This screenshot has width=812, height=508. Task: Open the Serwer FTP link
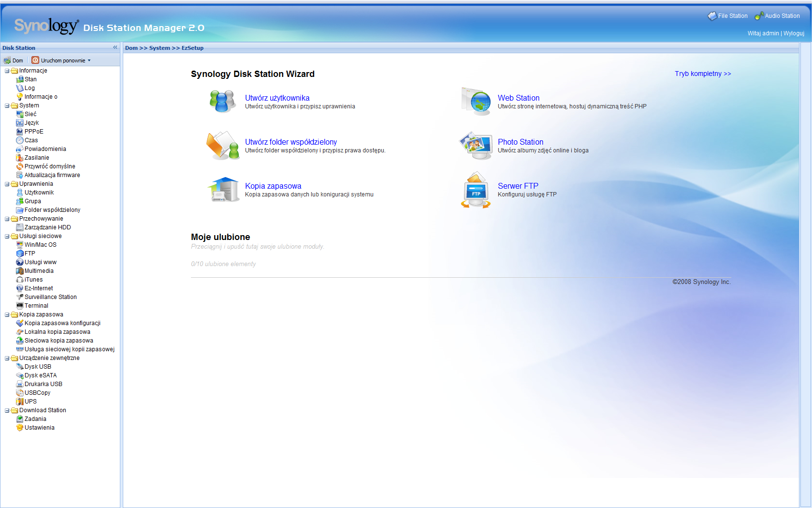(x=518, y=186)
